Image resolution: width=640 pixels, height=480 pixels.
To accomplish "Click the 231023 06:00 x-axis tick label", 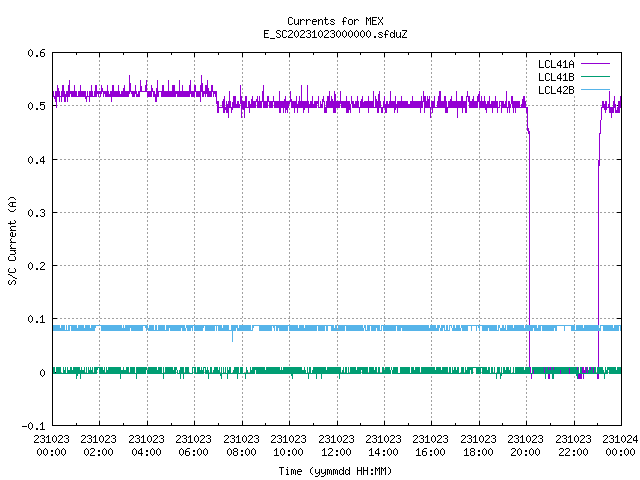I will tap(193, 446).
